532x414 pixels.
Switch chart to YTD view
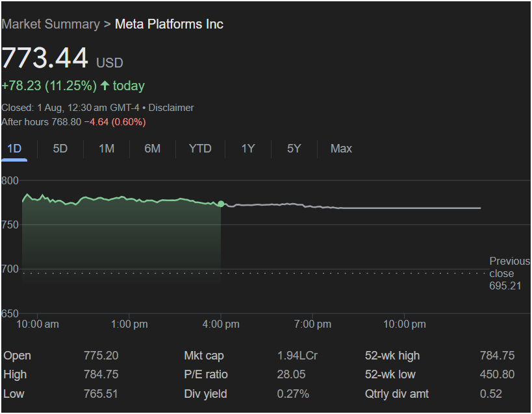click(x=200, y=149)
